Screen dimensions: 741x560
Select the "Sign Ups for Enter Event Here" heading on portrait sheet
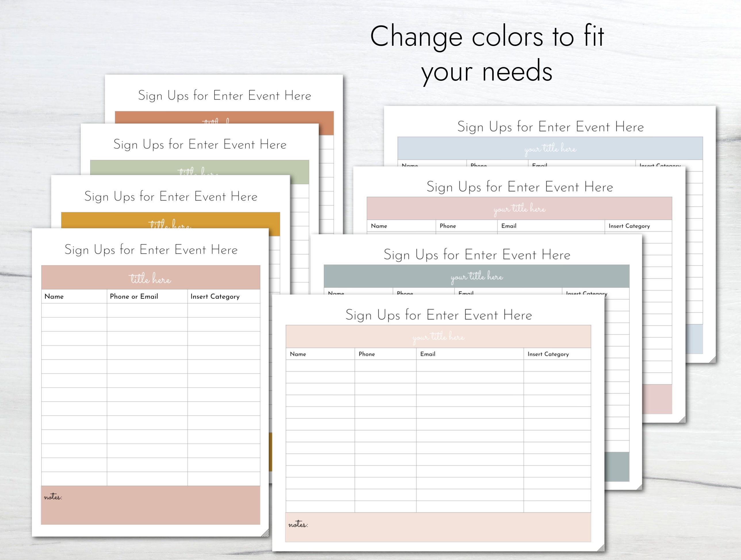click(151, 249)
